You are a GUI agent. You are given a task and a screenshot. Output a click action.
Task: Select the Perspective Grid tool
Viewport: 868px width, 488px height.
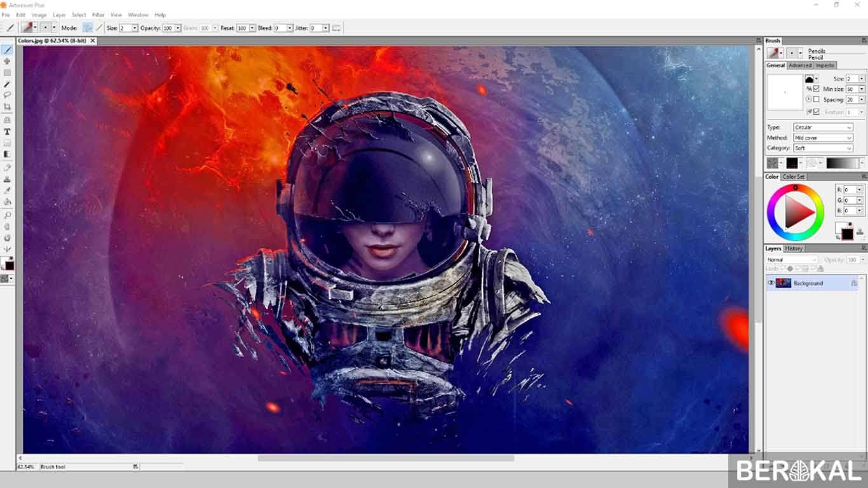pyautogui.click(x=7, y=119)
